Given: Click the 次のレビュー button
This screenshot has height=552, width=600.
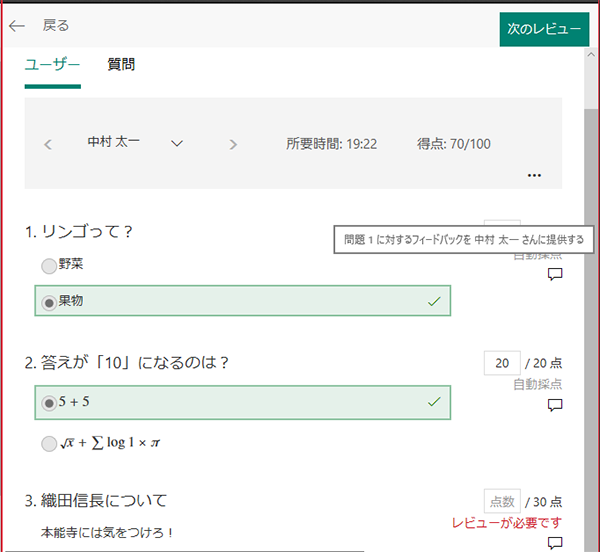Looking at the screenshot, I should 544,29.
